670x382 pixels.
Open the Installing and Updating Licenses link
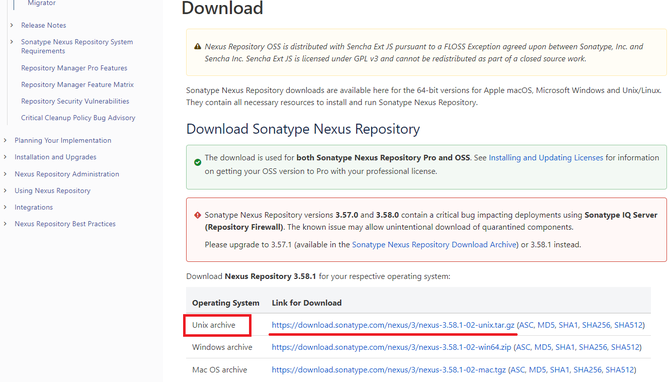coord(546,158)
